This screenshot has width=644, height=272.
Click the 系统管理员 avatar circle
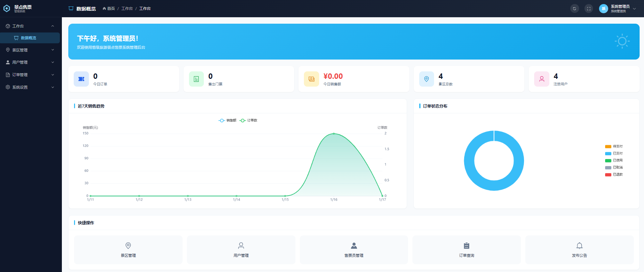tap(603, 9)
